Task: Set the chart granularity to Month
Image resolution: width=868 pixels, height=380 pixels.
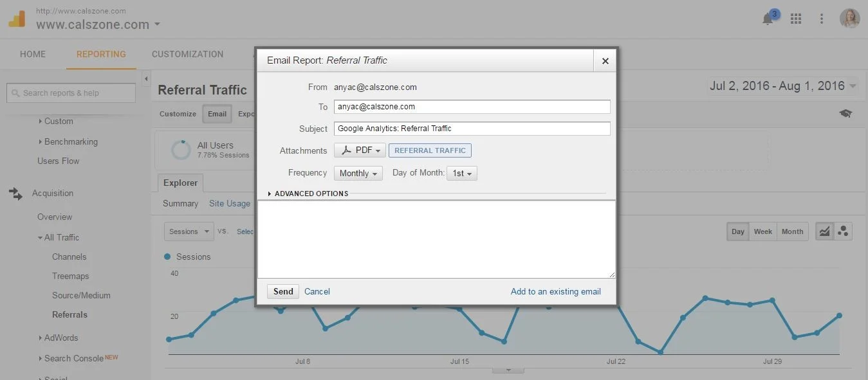Action: click(x=793, y=231)
